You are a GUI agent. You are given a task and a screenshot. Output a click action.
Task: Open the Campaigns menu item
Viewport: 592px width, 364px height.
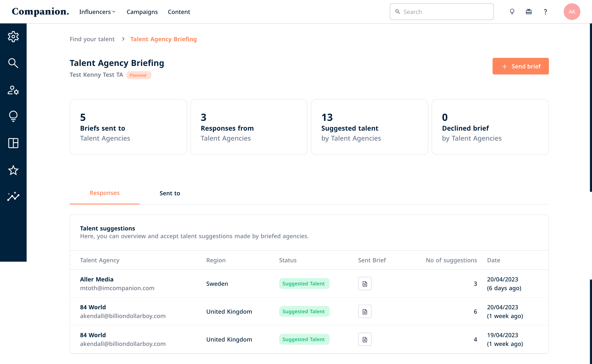pyautogui.click(x=142, y=12)
